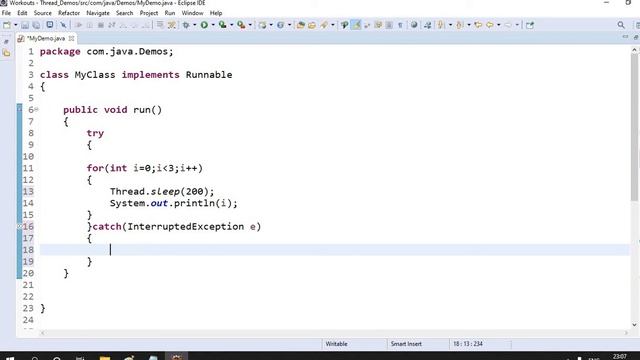Click the Skip All Breakpoints icon
The image size is (640, 360).
pos(63,25)
